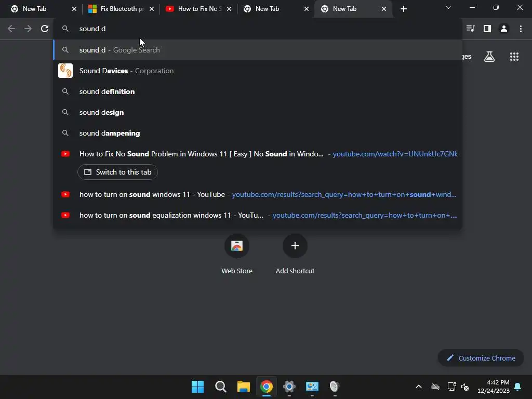Click the Sound Devices logo icon
Image resolution: width=532 pixels, height=399 pixels.
pos(65,71)
